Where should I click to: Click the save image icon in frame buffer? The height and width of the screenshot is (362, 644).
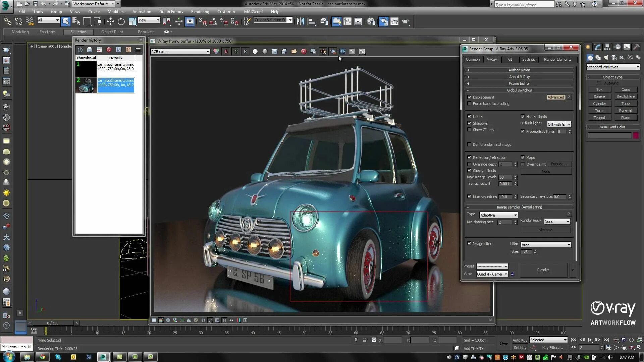tap(274, 52)
